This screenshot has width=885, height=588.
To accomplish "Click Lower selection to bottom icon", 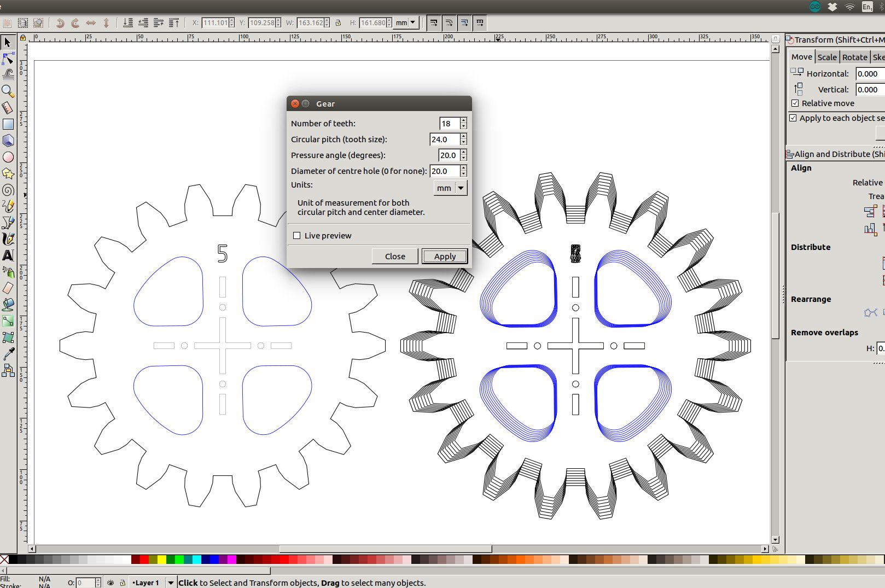I will click(x=128, y=23).
